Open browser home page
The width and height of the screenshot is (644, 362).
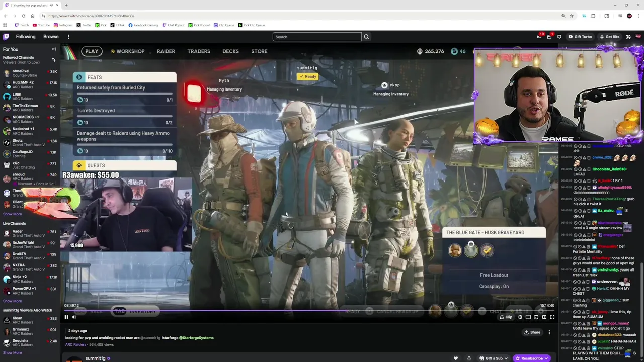coord(32,16)
